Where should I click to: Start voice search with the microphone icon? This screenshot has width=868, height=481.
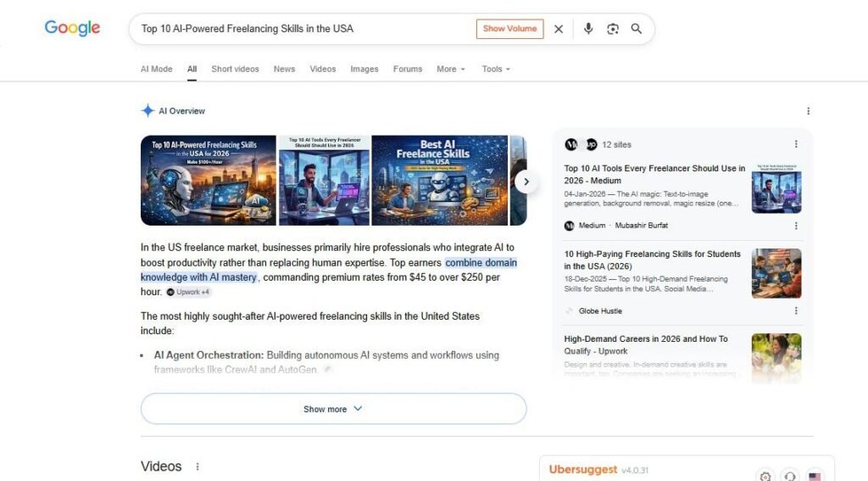(588, 29)
